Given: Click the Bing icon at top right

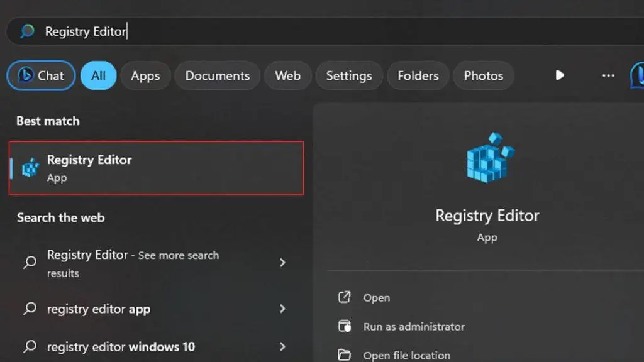Looking at the screenshot, I should click(x=637, y=75).
